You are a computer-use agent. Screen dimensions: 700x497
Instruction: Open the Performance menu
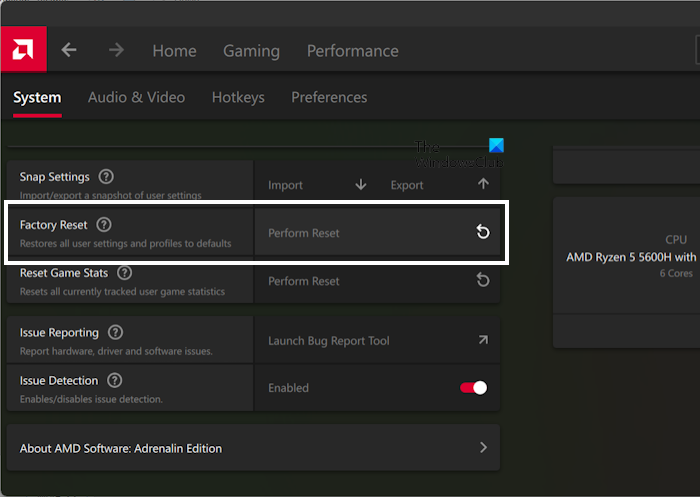(x=352, y=51)
